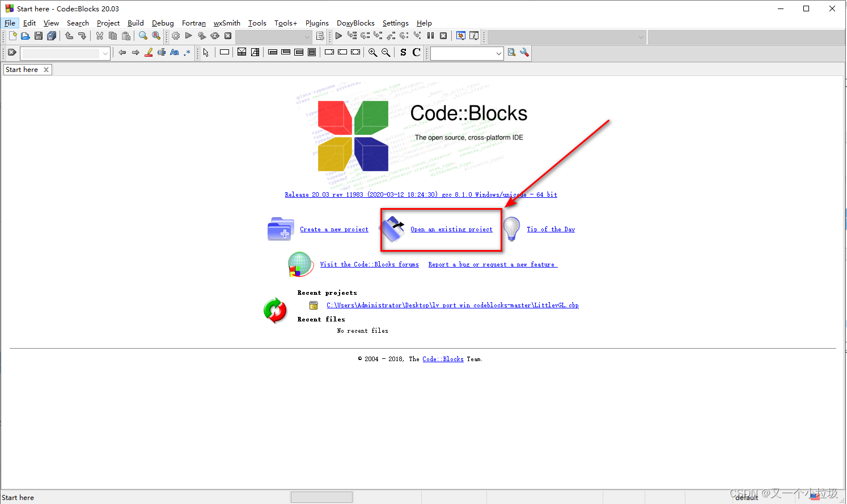Click the lightbulb Tip of the Day icon
The width and height of the screenshot is (847, 504).
511,229
